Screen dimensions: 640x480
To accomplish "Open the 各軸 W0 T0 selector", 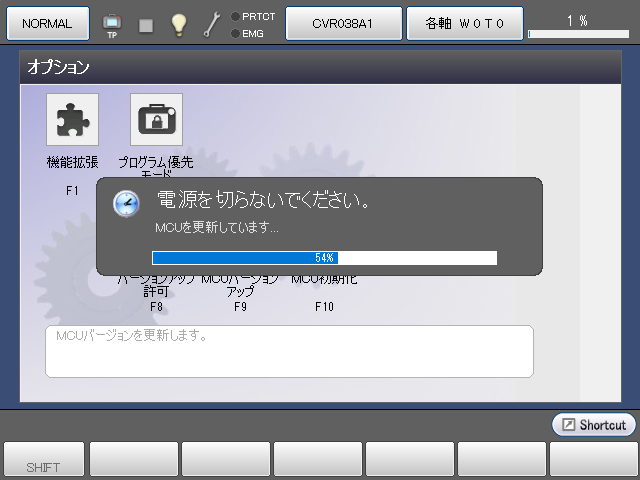I will pos(464,23).
